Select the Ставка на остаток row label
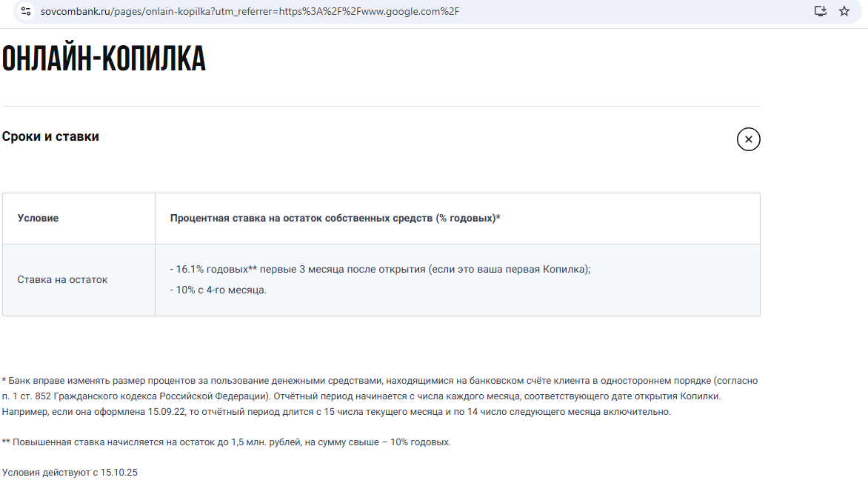This screenshot has height=486, width=868. [x=62, y=279]
